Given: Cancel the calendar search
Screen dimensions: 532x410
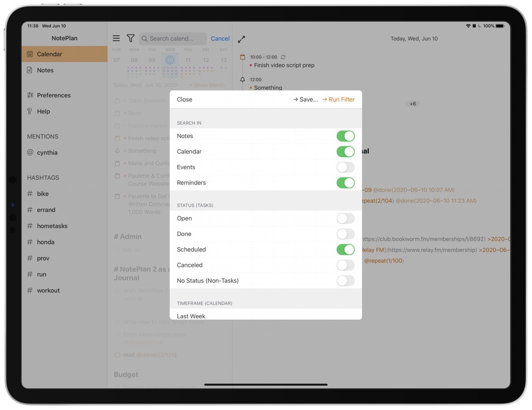Looking at the screenshot, I should tap(220, 39).
